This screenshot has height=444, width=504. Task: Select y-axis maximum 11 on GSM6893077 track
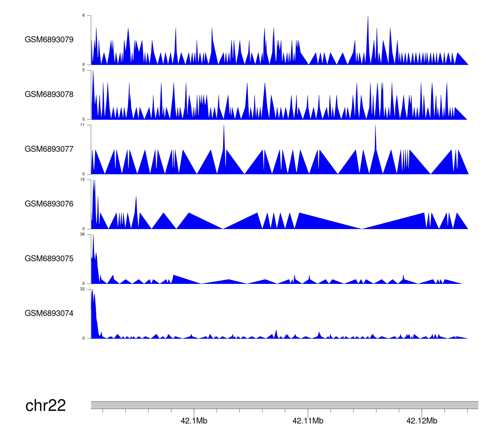point(83,125)
